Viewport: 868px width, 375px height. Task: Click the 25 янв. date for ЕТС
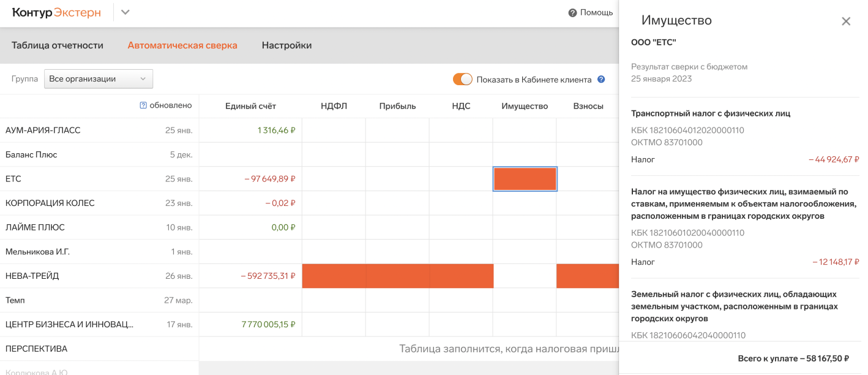click(x=179, y=179)
